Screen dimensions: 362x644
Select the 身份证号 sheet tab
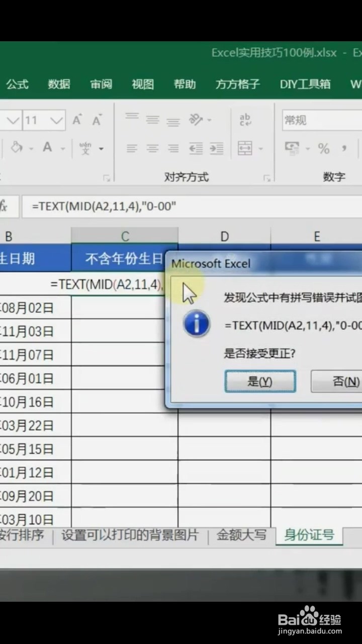pyautogui.click(x=309, y=535)
